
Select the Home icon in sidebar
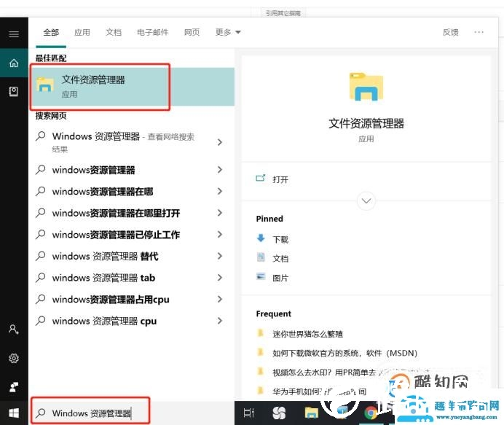pos(14,63)
